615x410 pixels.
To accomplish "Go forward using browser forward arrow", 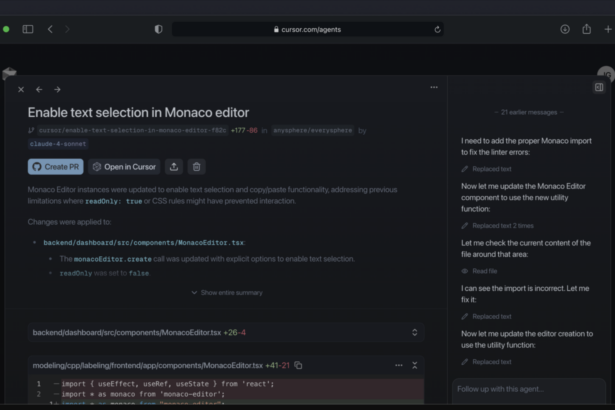I will coord(67,29).
